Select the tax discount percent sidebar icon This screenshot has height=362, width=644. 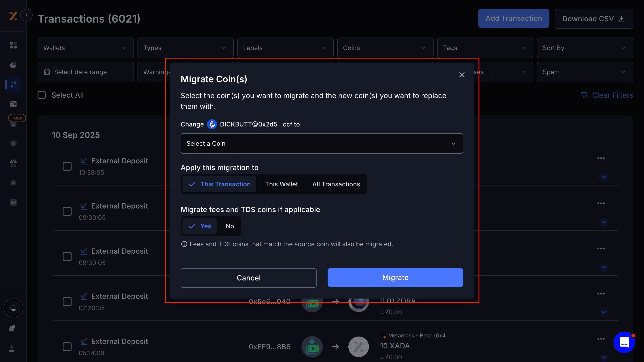13,143
